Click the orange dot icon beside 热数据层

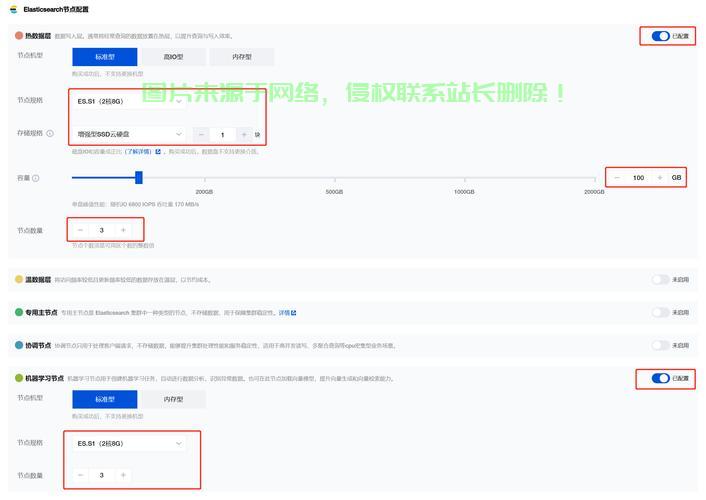coord(19,36)
